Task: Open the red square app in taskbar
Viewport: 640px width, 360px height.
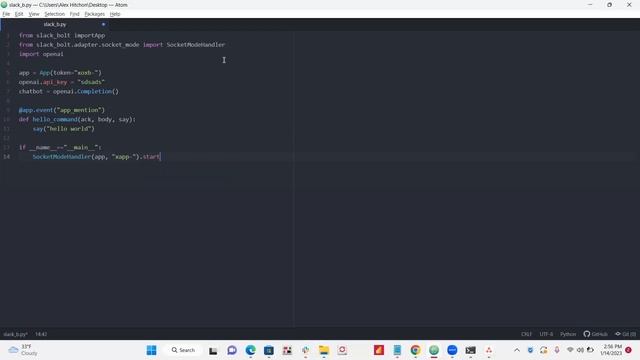Action: pyautogui.click(x=379, y=350)
